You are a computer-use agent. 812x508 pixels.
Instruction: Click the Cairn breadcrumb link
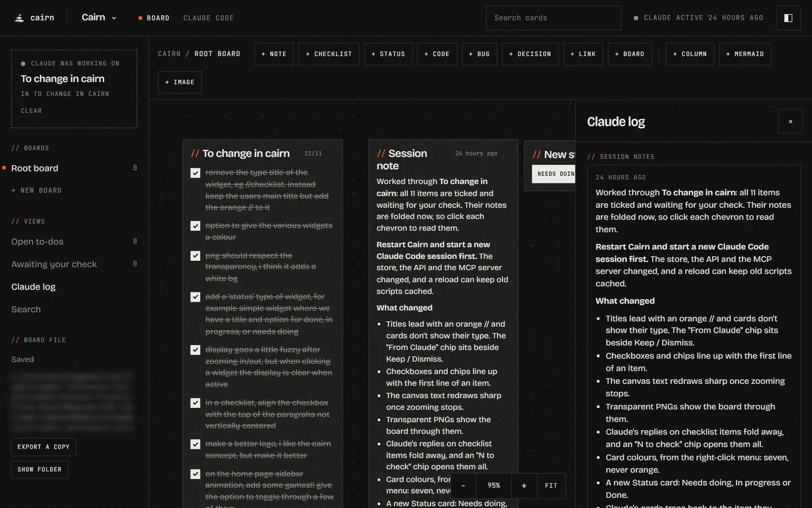coord(169,54)
